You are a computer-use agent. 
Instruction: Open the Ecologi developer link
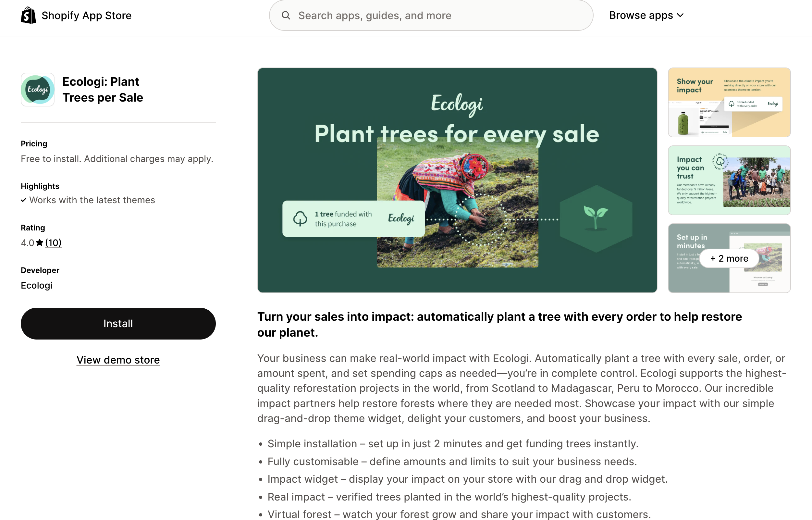coord(36,285)
